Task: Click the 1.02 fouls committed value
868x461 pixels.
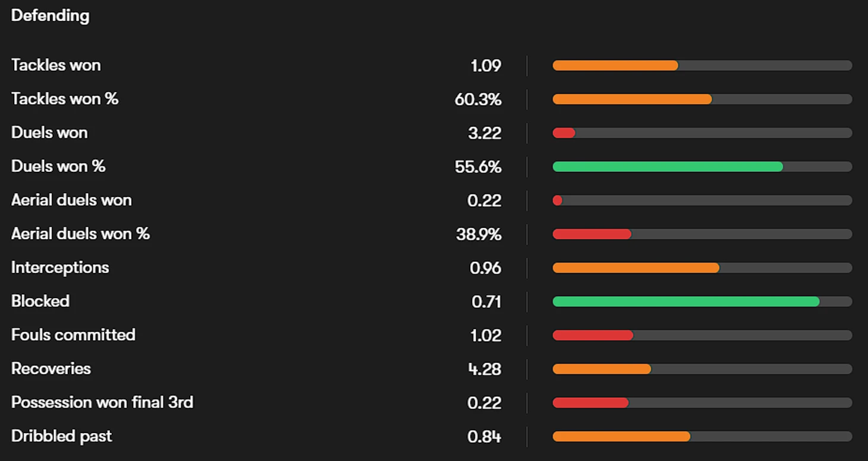Action: [485, 335]
